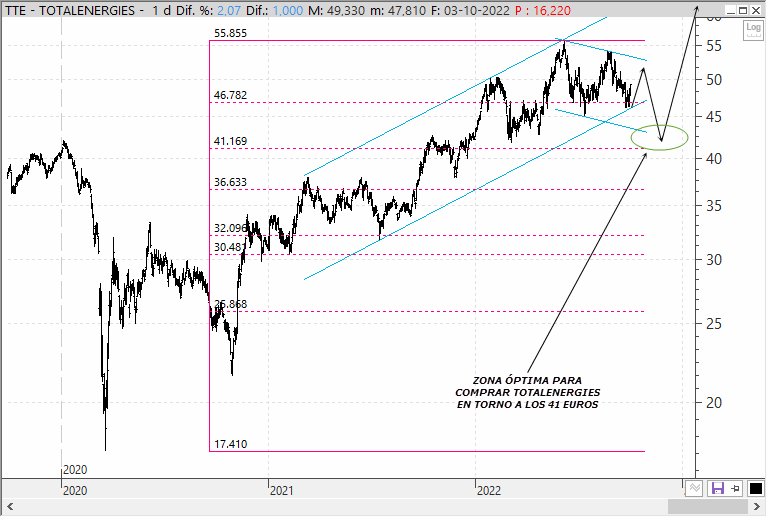Click the 17.410 Fibonacci level label

[230, 444]
